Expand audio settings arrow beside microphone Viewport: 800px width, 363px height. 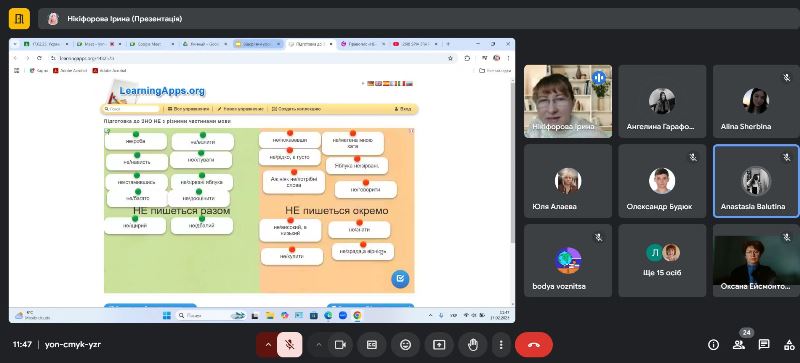[x=267, y=345]
